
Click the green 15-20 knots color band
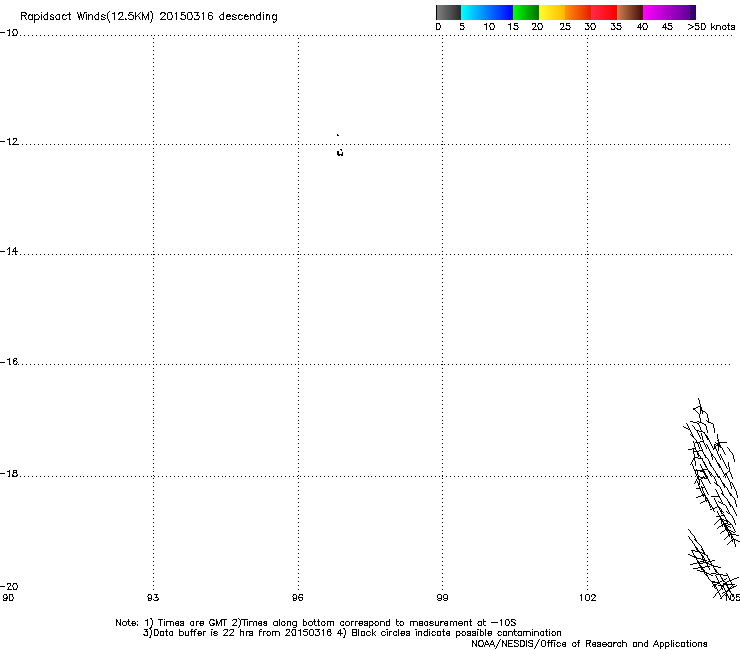[x=526, y=12]
